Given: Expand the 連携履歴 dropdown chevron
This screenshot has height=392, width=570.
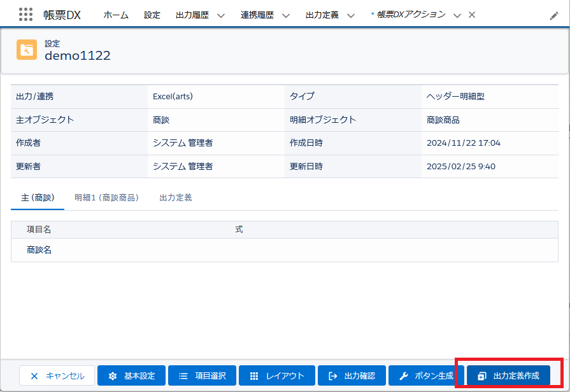Looking at the screenshot, I should pyautogui.click(x=286, y=15).
